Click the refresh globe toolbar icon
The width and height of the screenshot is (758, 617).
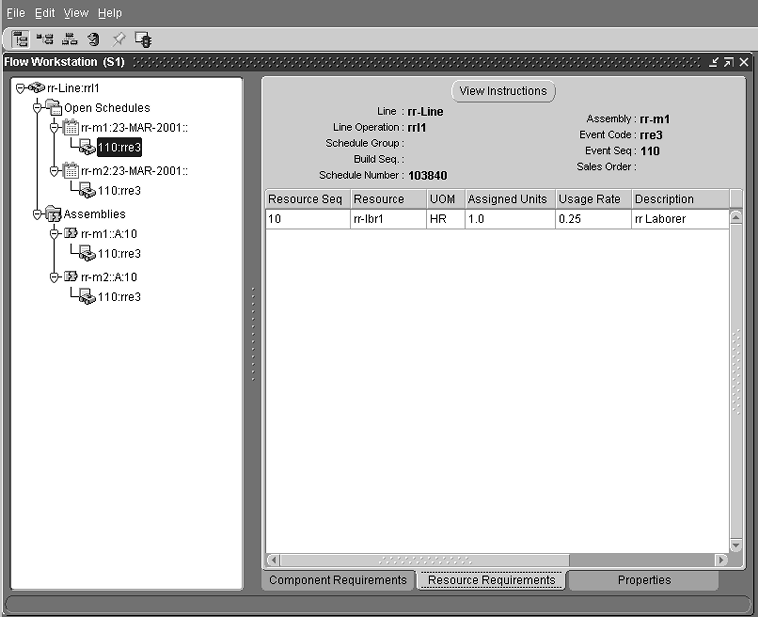pyautogui.click(x=93, y=39)
